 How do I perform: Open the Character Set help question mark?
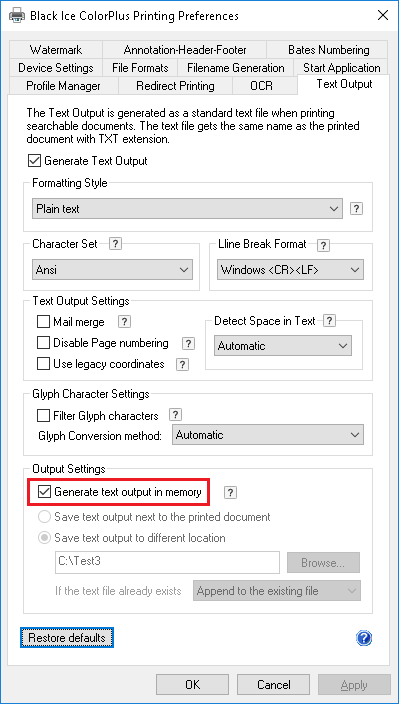pyautogui.click(x=116, y=244)
